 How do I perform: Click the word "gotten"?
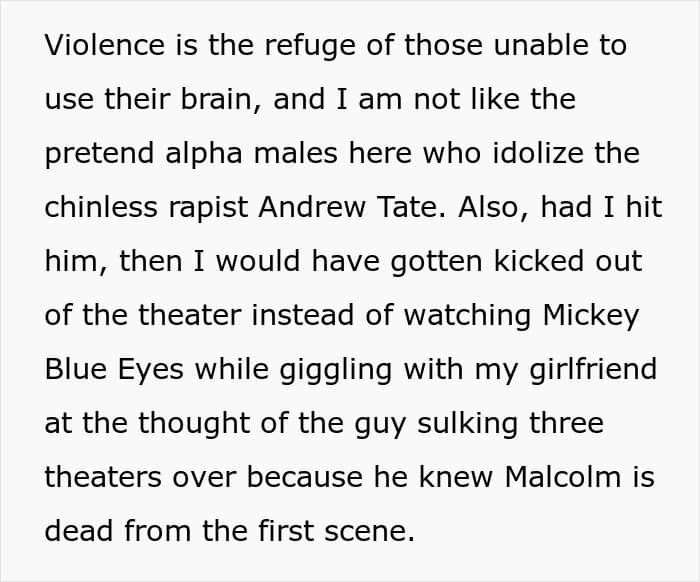tap(433, 261)
